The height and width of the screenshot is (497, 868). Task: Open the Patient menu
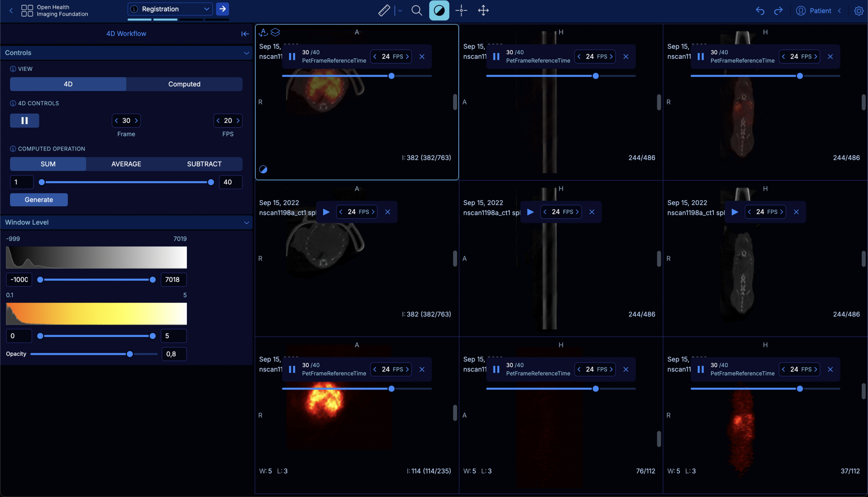point(815,11)
